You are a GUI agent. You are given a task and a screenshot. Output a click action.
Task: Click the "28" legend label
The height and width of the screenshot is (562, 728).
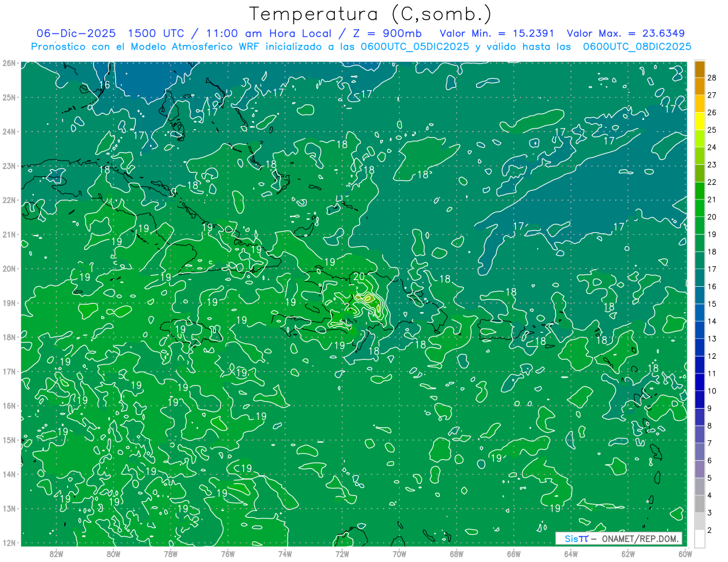(x=712, y=78)
